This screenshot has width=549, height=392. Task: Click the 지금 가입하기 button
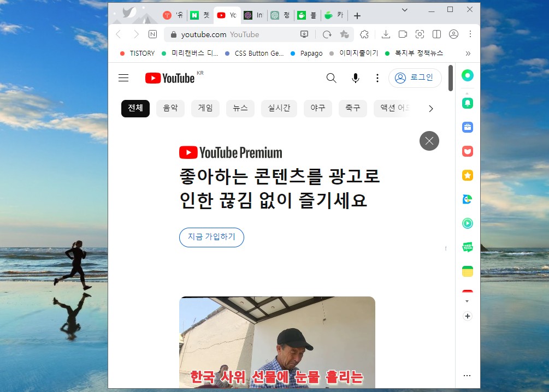[211, 237]
